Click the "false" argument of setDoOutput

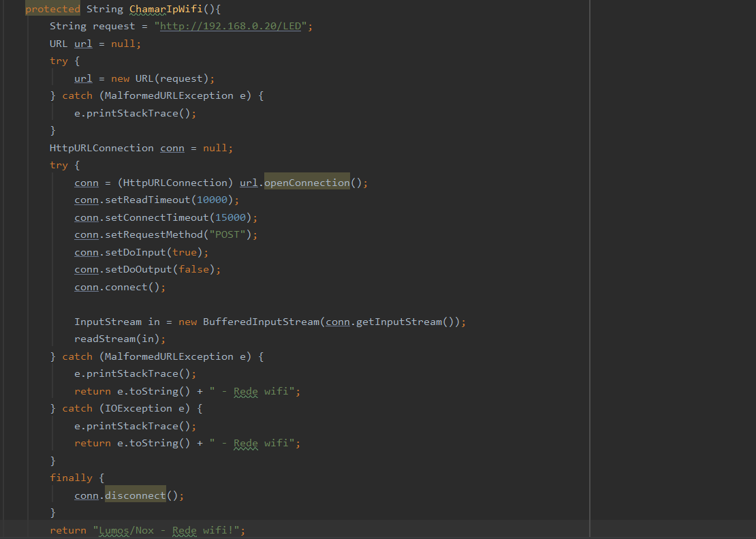click(x=193, y=269)
